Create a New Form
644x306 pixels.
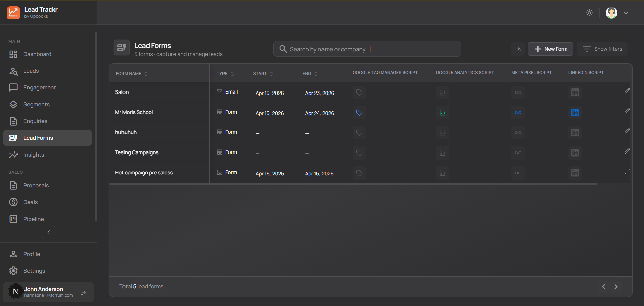[x=550, y=49]
